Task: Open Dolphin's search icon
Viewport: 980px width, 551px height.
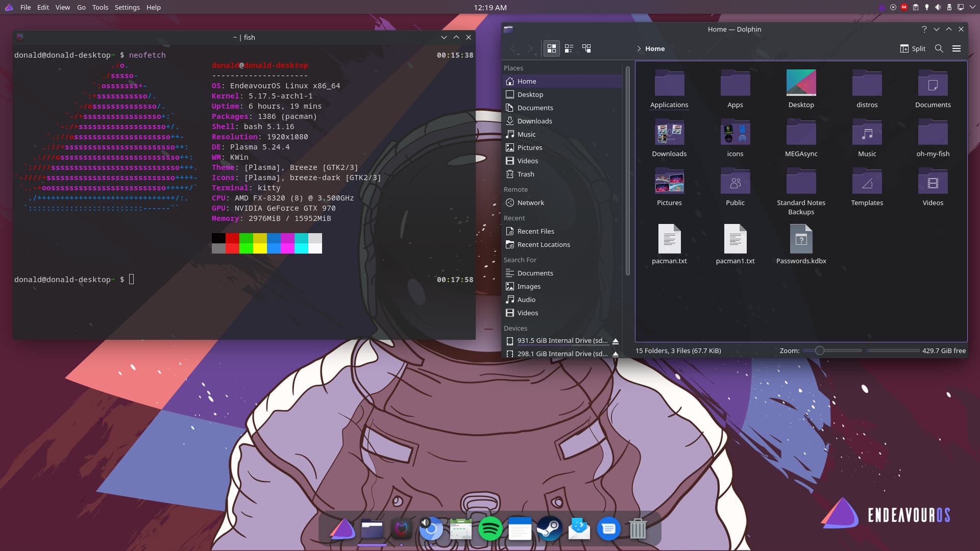Action: (x=939, y=48)
